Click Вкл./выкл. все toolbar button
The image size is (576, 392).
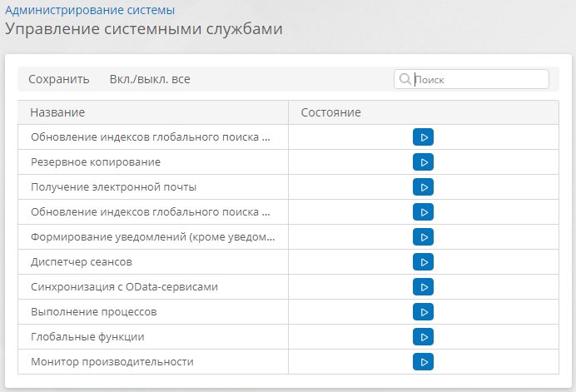pos(150,79)
